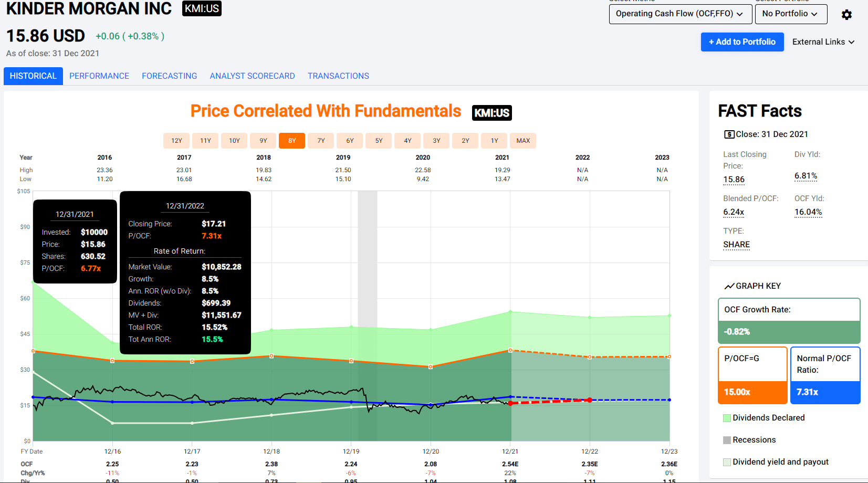Click the 12/19 FY date label

click(x=351, y=451)
